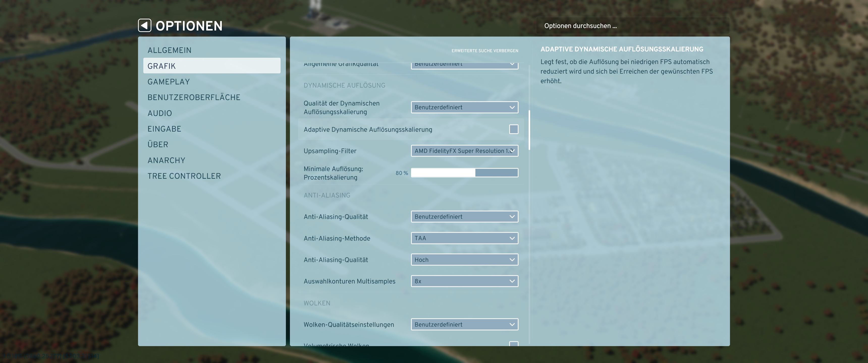Open the TREE CONTROLLER mod settings

pos(212,176)
